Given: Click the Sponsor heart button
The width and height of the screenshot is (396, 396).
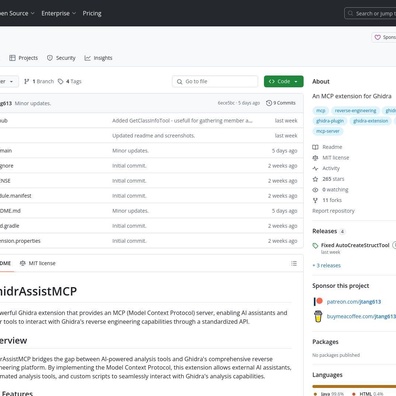Looking at the screenshot, I should coord(384,37).
